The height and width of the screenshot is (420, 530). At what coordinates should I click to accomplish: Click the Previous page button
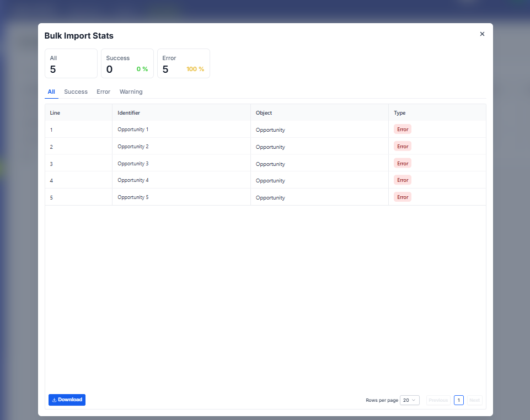pos(438,400)
